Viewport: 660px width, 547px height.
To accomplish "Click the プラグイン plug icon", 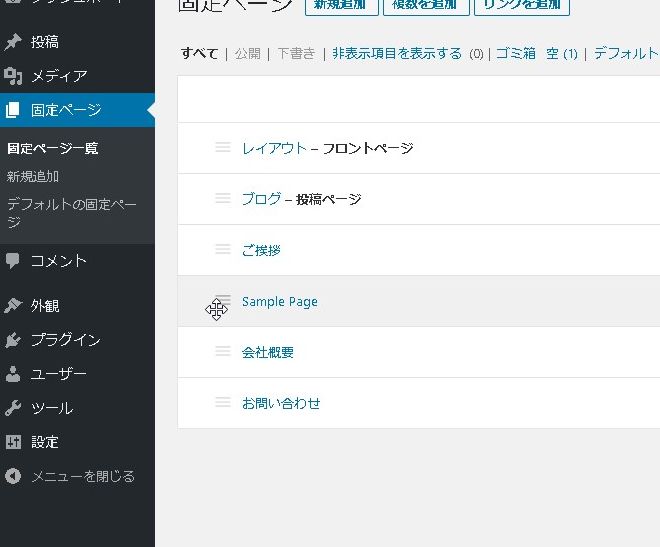I will (x=13, y=340).
